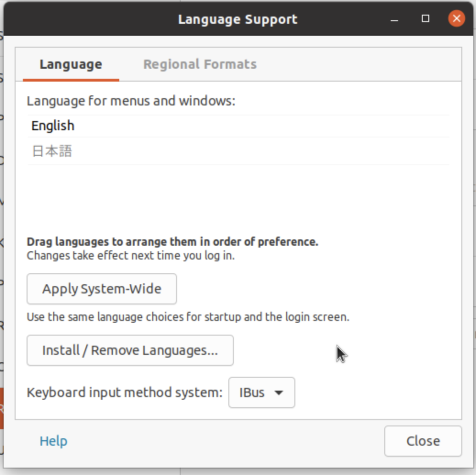This screenshot has width=476, height=475.
Task: Open the IBus input method dropdown
Action: pos(262,392)
